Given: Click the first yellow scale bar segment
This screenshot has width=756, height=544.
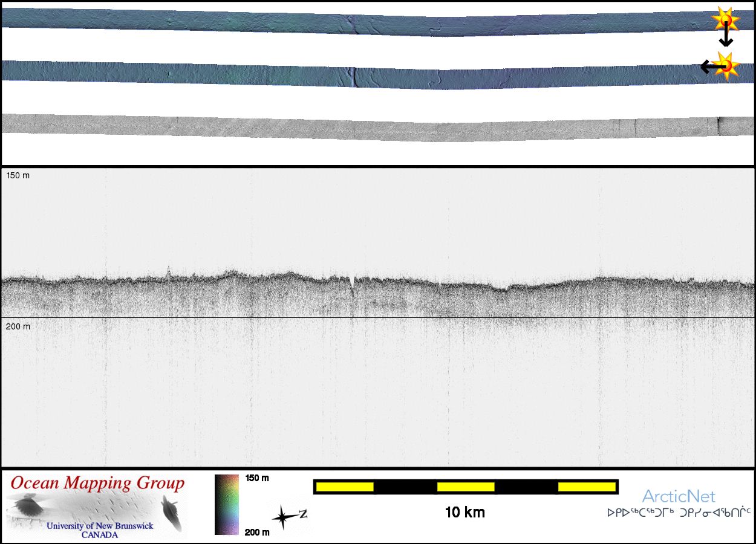Looking at the screenshot, I should pyautogui.click(x=345, y=487).
